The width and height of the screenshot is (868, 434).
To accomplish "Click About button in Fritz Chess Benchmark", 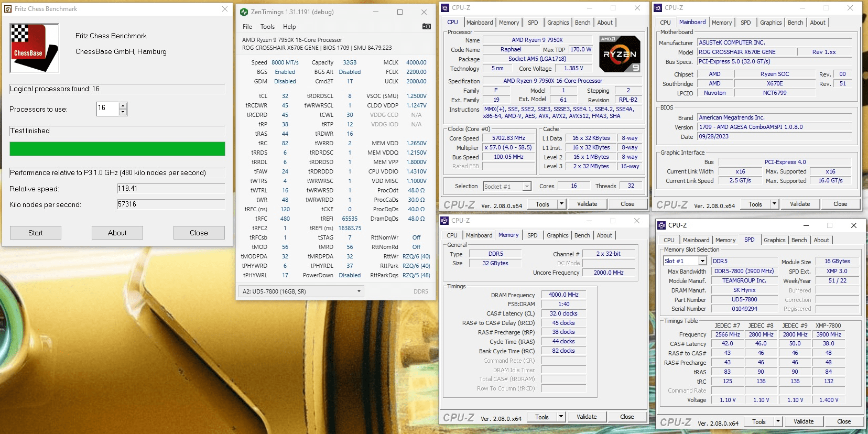I will point(117,233).
